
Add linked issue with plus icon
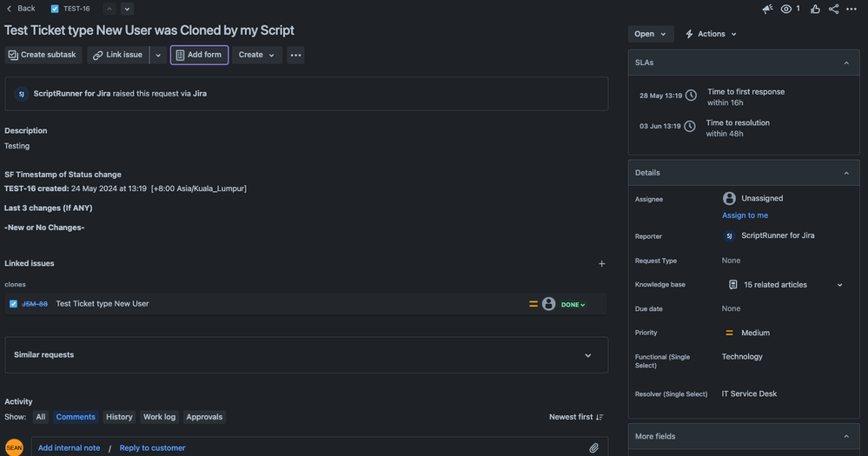click(602, 264)
